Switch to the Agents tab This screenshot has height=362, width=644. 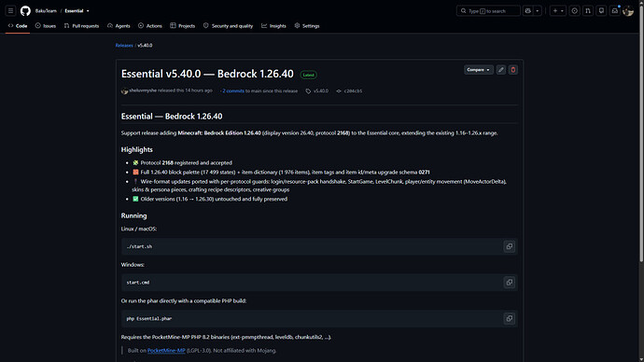click(x=119, y=26)
